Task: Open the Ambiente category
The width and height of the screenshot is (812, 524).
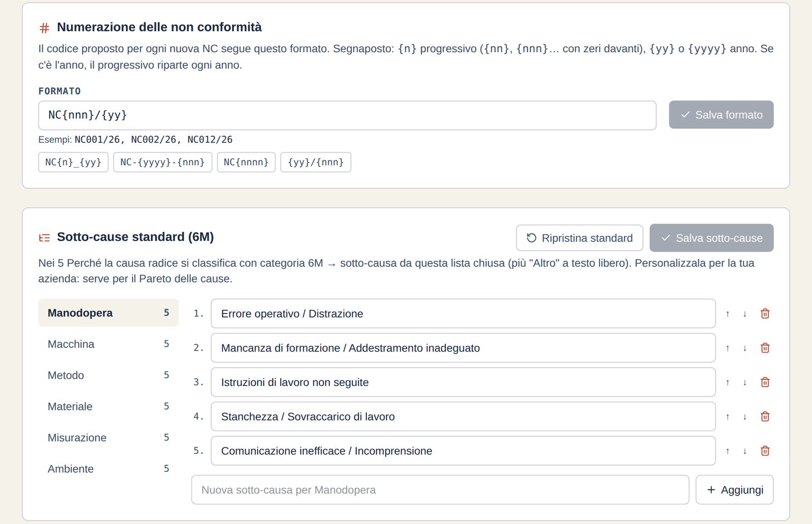Action: 108,469
